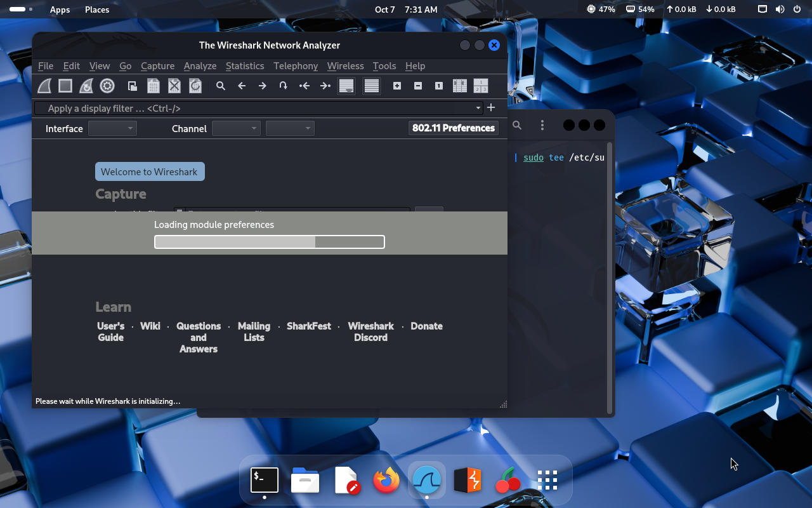This screenshot has width=812, height=508.
Task: Go to the previous packet arrow
Action: (x=242, y=86)
